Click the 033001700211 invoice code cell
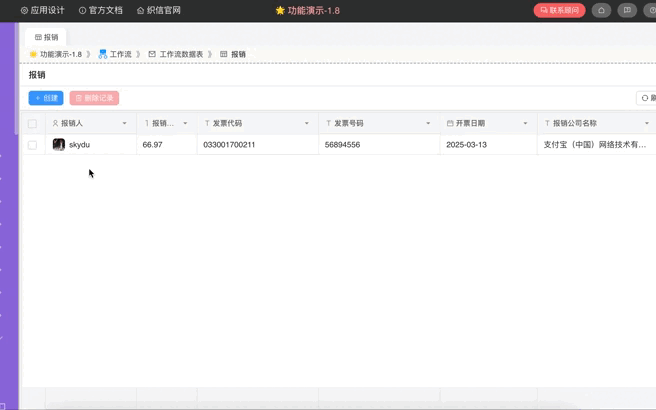The width and height of the screenshot is (656, 410). 258,145
